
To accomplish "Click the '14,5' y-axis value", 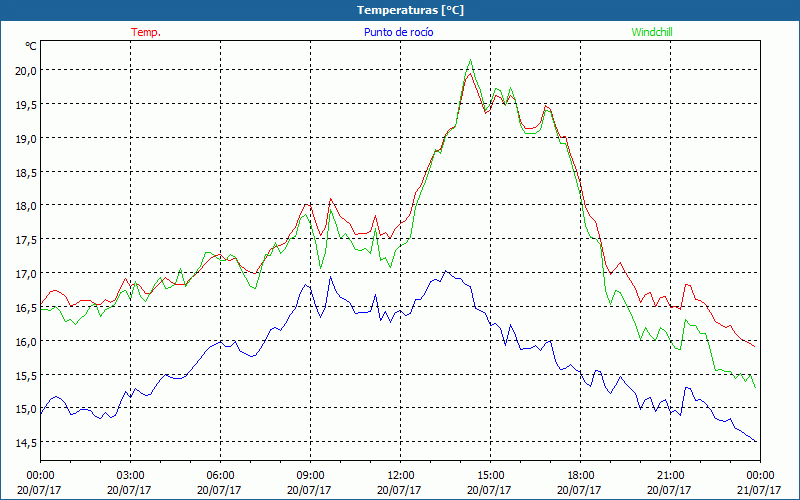I will [x=28, y=443].
